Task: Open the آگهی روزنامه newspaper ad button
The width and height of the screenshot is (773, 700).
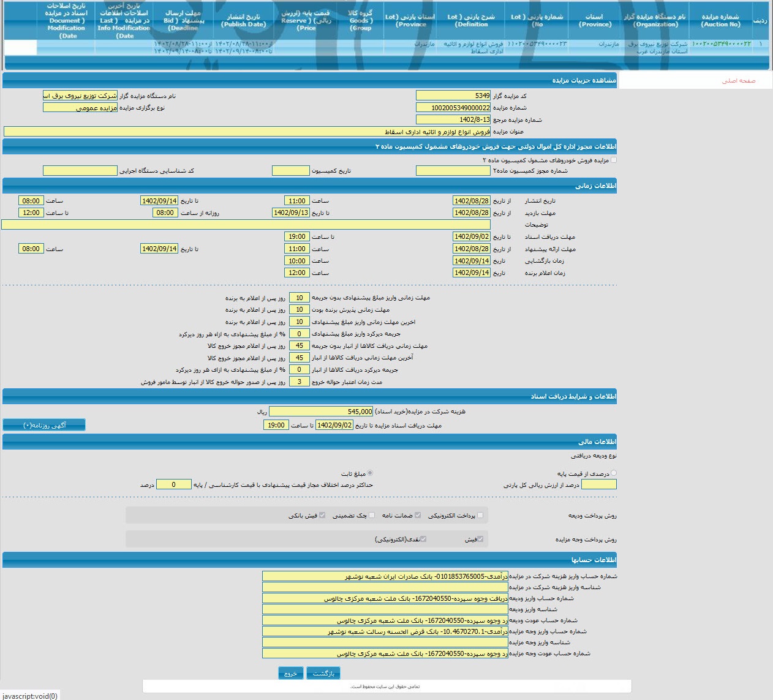Action: pos(44,425)
